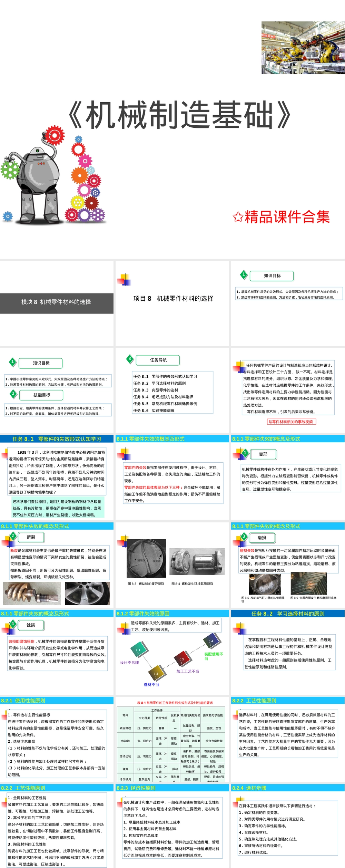Select teal cube 1 above 设计不合理
Viewport: 345px width, 868px height.
[139, 650]
